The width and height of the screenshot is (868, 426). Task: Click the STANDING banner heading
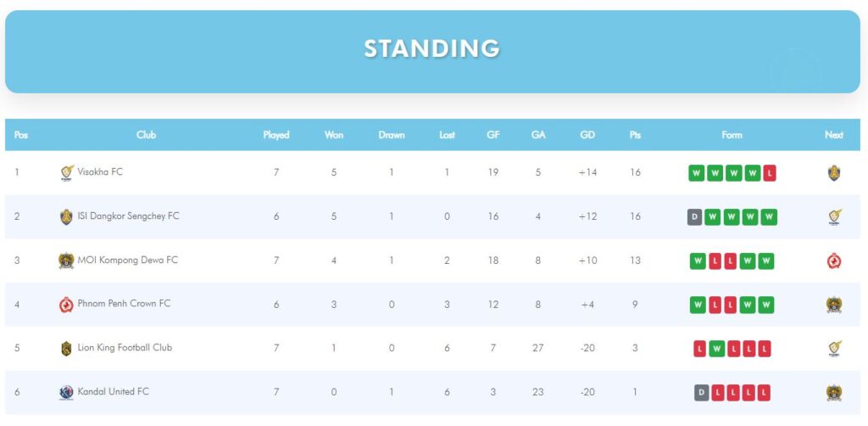pos(432,48)
